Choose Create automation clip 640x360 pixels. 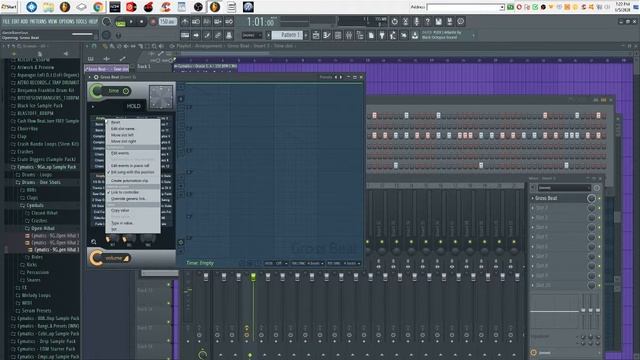(x=133, y=180)
